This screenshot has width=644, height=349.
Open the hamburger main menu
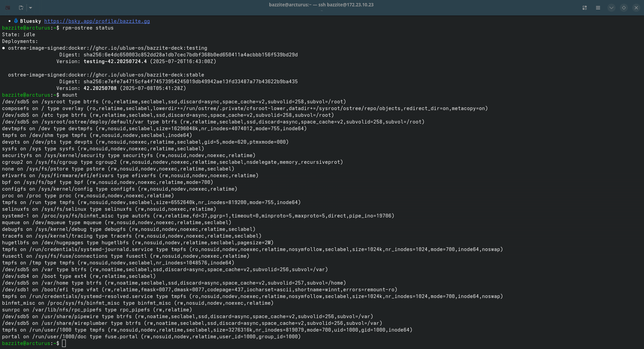pos(598,7)
